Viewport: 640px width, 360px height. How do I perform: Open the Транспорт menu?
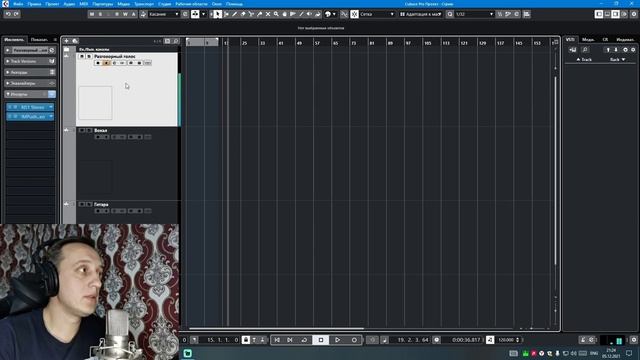(144, 4)
